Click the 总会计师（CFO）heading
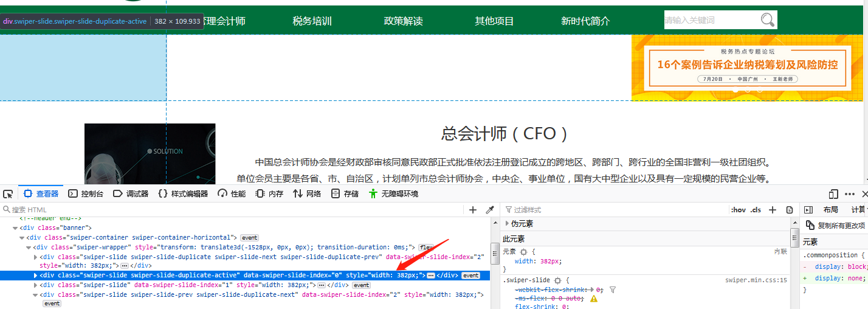Viewport: 868px width, 309px height. point(505,134)
